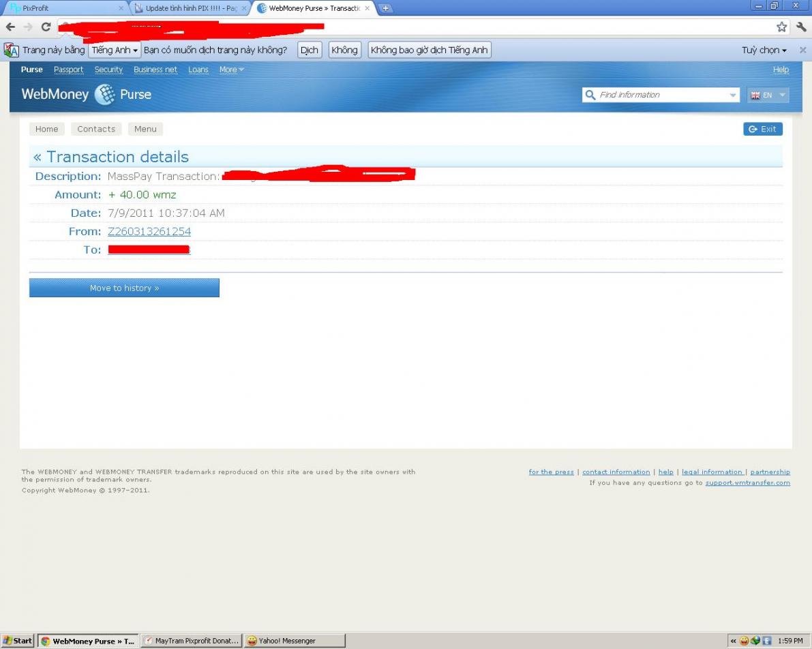812x649 pixels.
Task: Open the for the press footer link
Action: coord(551,472)
